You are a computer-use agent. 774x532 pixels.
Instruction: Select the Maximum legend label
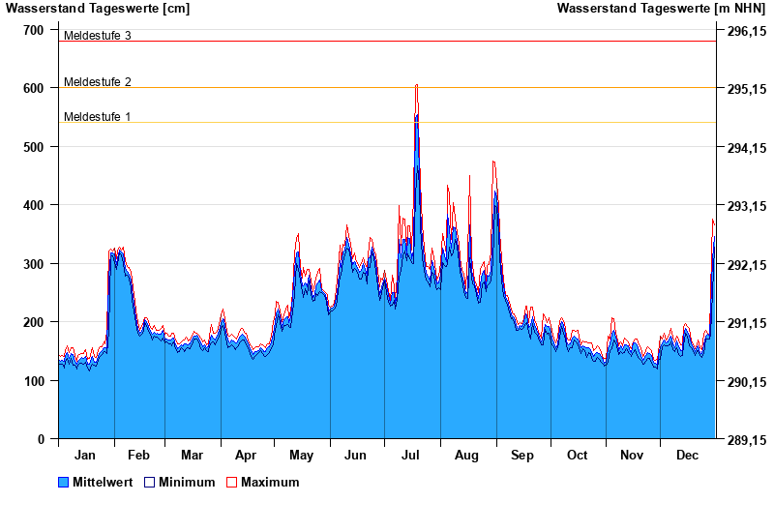click(270, 482)
